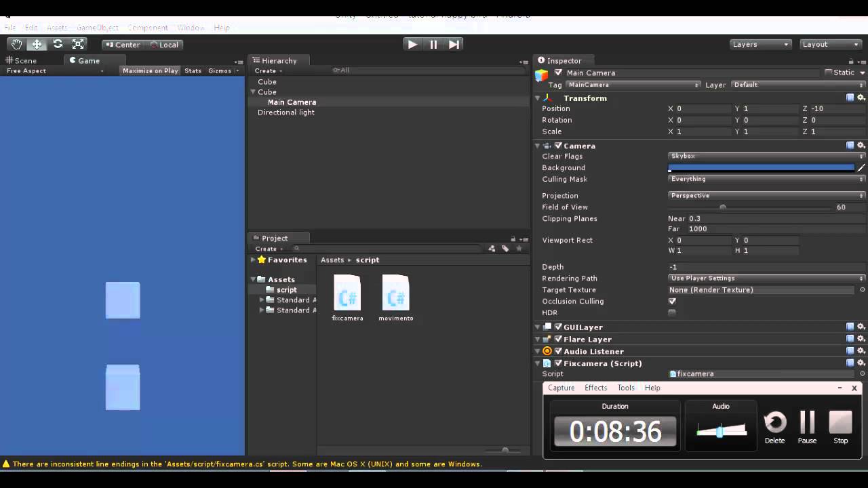Toggle pivot Center button
This screenshot has height=488, width=868.
(x=122, y=45)
